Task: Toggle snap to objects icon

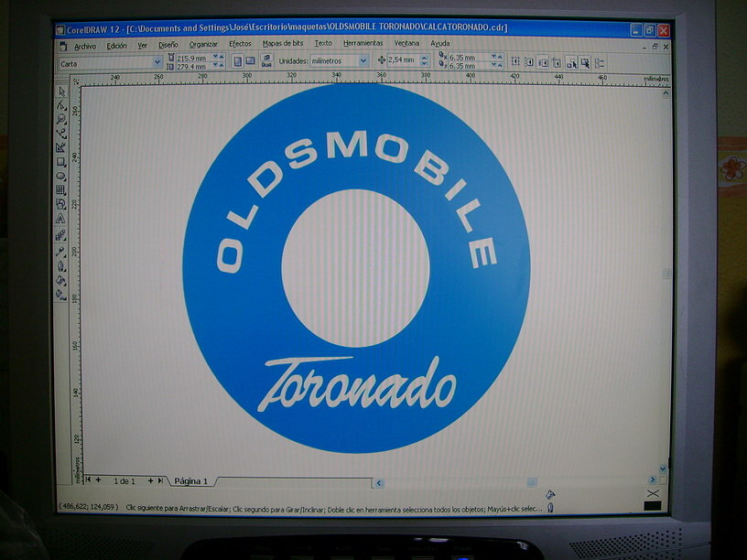Action: point(543,62)
